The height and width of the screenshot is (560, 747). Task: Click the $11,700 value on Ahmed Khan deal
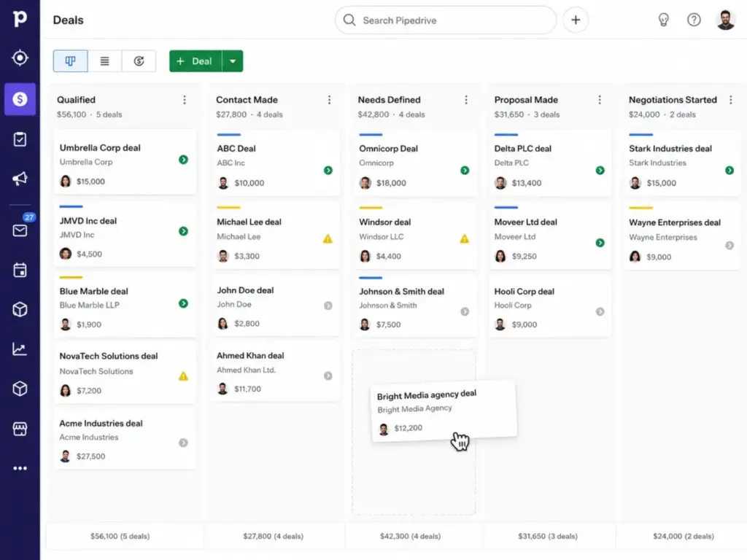(248, 389)
